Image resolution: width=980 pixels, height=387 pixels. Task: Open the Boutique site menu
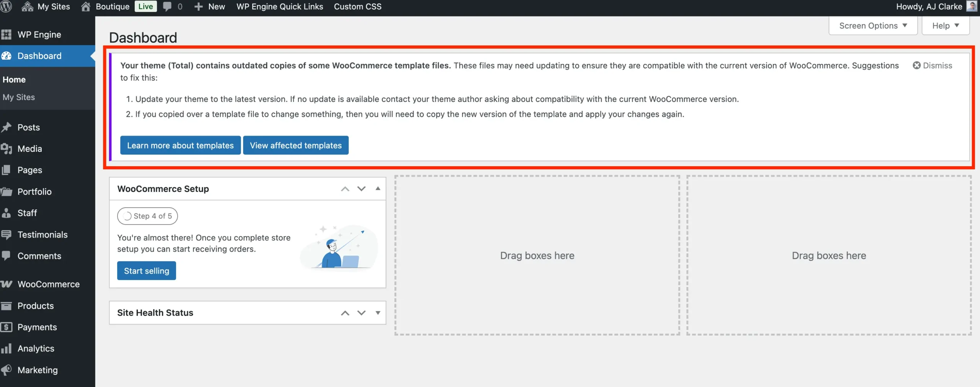pos(113,7)
